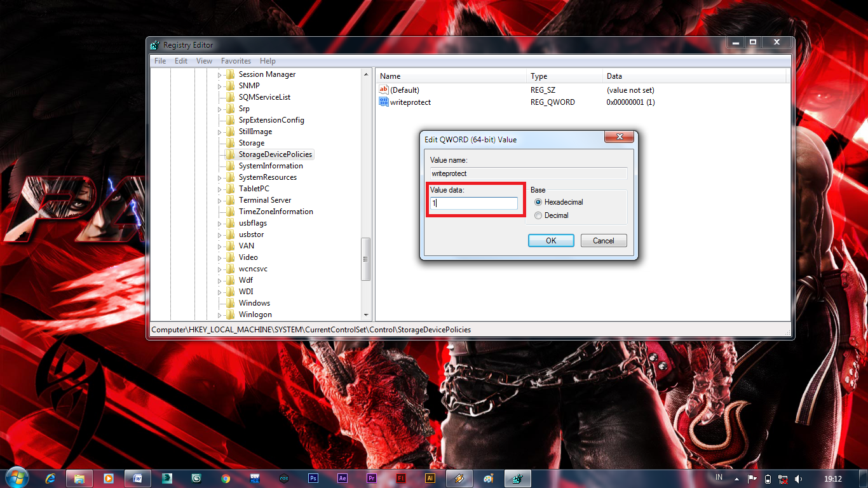The height and width of the screenshot is (488, 868).
Task: Expand the Session Manager key
Action: click(220, 75)
